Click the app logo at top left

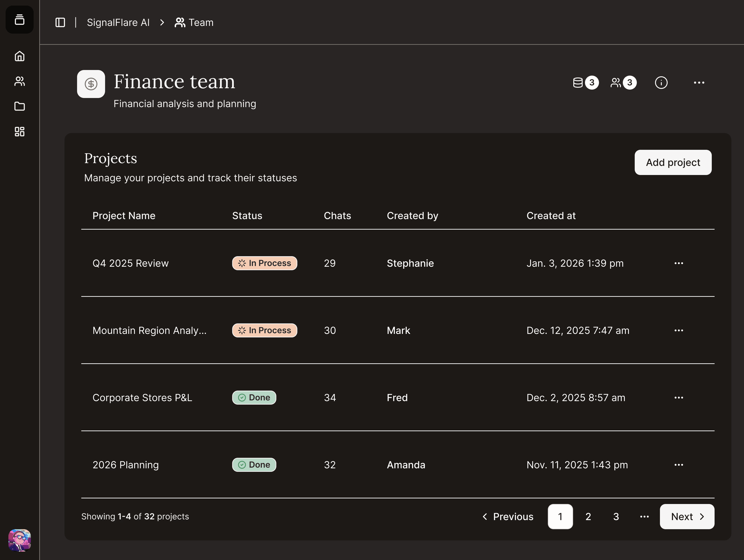pyautogui.click(x=20, y=20)
